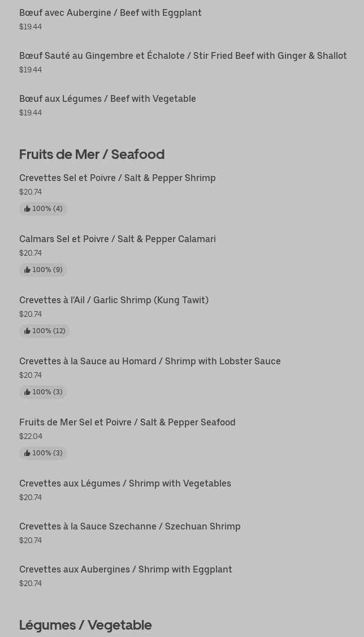Click the Légumes / Vegetable section heading
The width and height of the screenshot is (364, 637).
coord(85,625)
